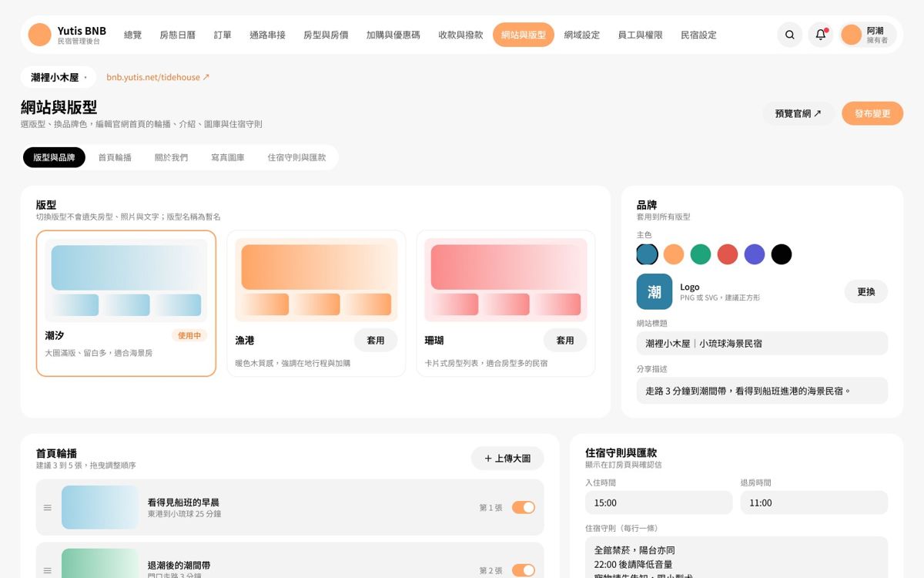
Task: Click into the 住宿守則 textarea
Action: 736,557
